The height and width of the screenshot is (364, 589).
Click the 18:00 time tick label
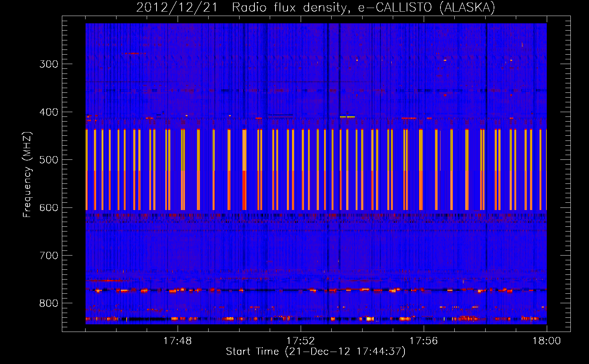coord(546,341)
